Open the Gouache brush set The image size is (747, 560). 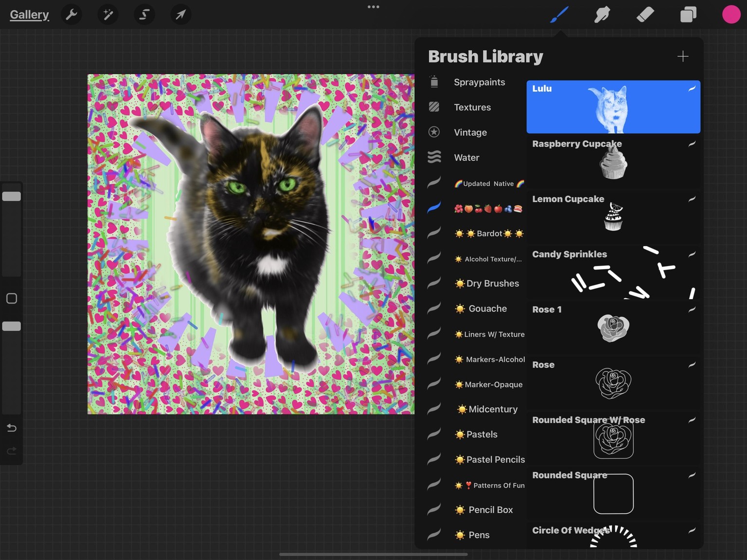476,308
